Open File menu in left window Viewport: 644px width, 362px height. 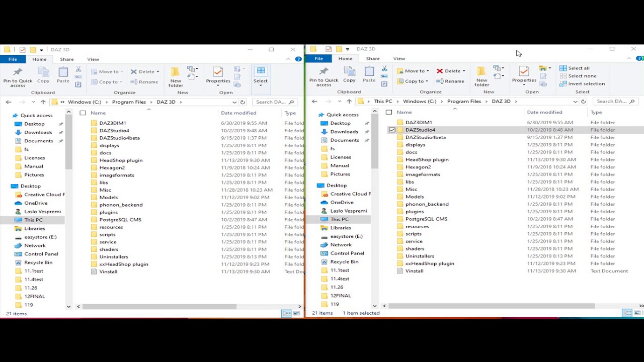click(x=13, y=59)
